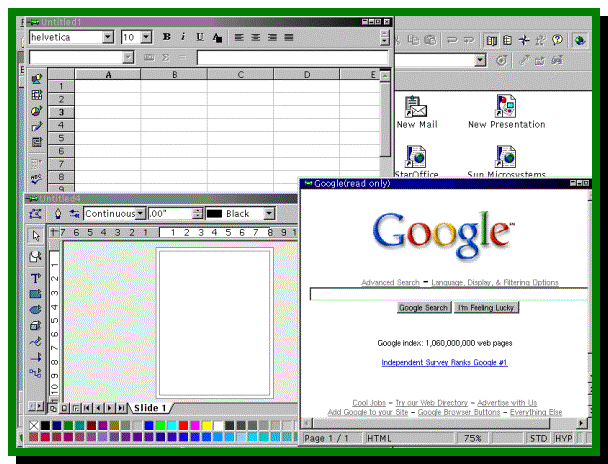
Task: Open the font size 10 dropdown
Action: tap(146, 37)
